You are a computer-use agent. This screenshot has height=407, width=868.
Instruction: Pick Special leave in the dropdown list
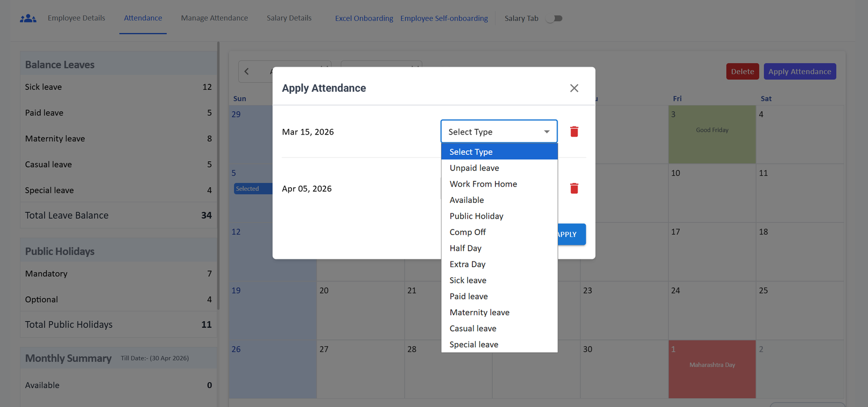click(500, 345)
